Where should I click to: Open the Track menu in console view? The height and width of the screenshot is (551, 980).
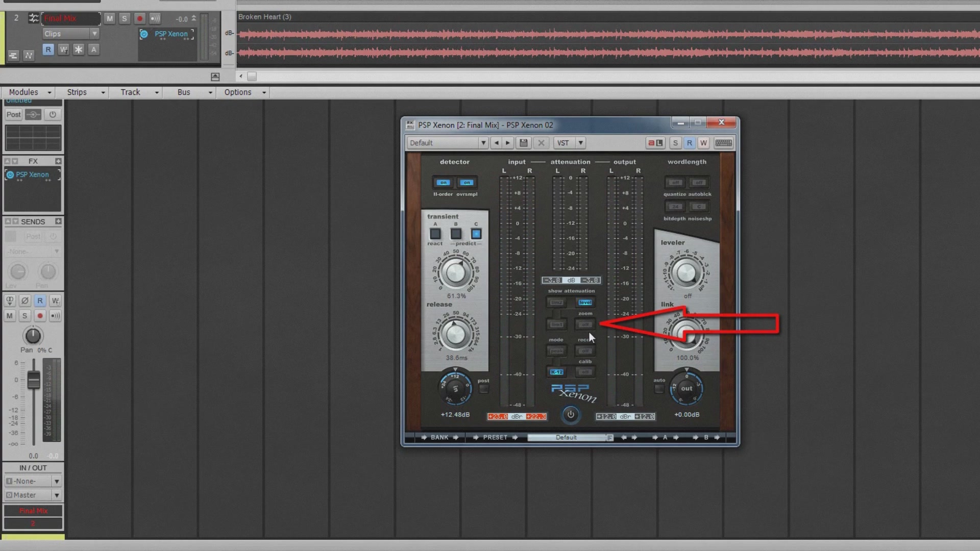(139, 92)
